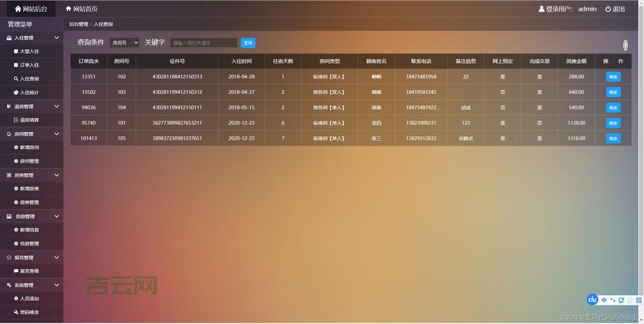The width and height of the screenshot is (644, 324).
Task: Click the 中 language icon in input toolbar
Action: click(x=604, y=300)
